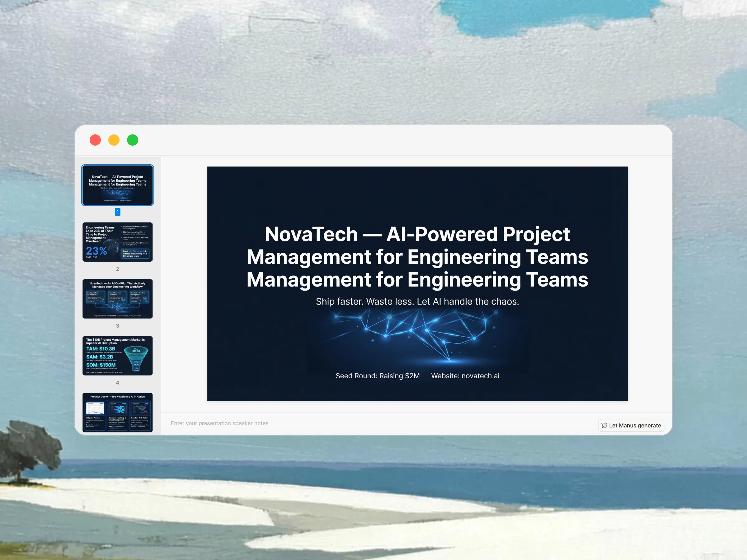Image resolution: width=747 pixels, height=560 pixels.
Task: Click the slide number 3 label
Action: 118,326
